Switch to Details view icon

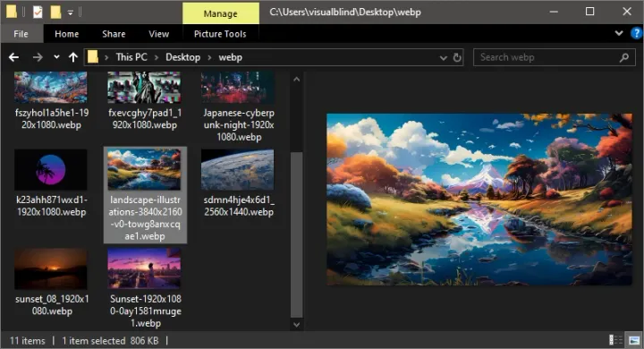pos(615,340)
